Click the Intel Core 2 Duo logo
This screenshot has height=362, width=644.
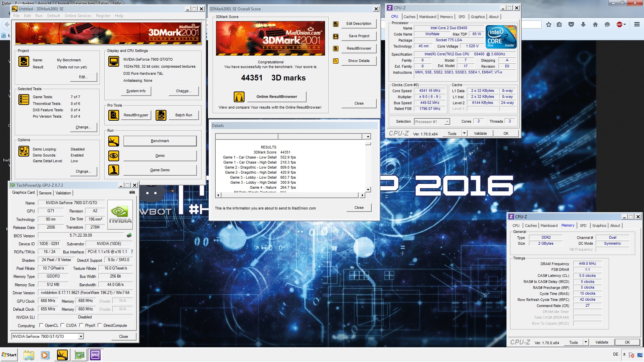point(501,37)
